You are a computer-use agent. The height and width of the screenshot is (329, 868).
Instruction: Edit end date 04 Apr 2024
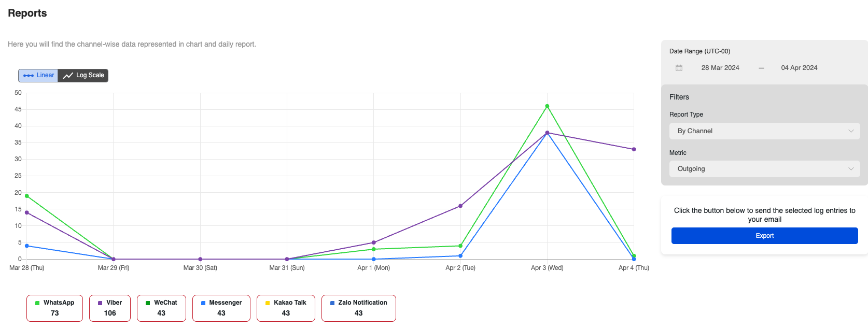(x=799, y=68)
